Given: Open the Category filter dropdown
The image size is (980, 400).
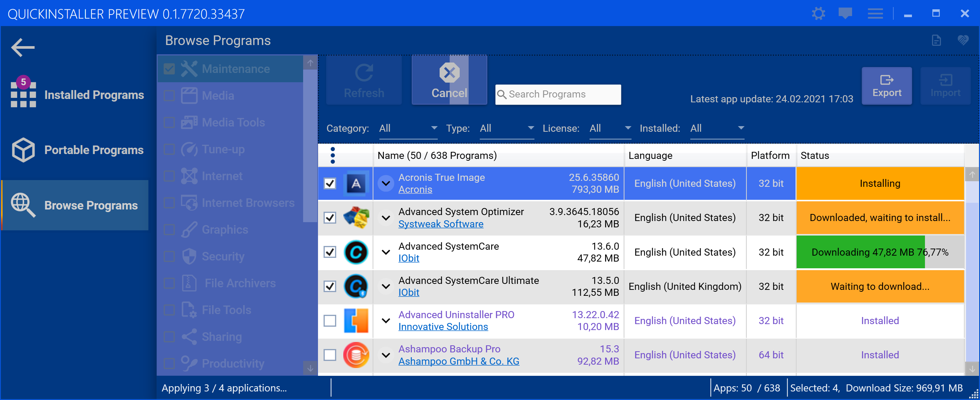Looking at the screenshot, I should (x=408, y=128).
